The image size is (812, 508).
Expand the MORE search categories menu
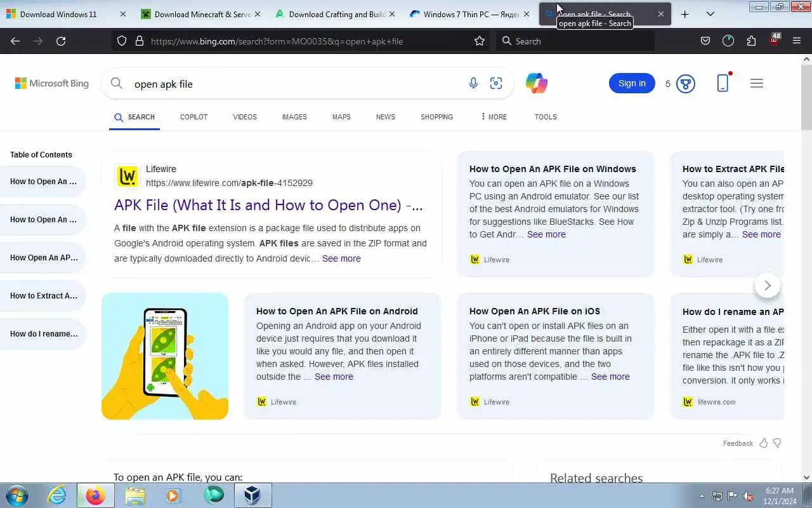[x=494, y=117]
